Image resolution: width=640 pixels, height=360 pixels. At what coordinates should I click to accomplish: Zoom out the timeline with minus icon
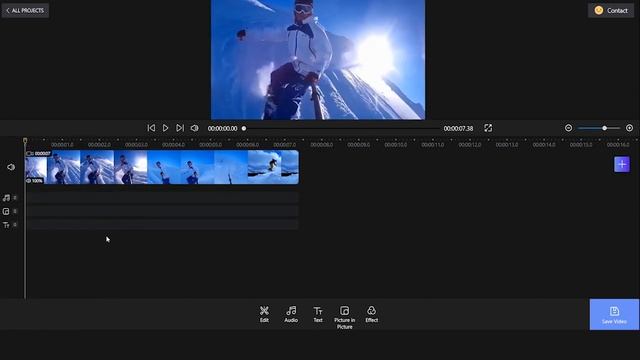[x=568, y=128]
